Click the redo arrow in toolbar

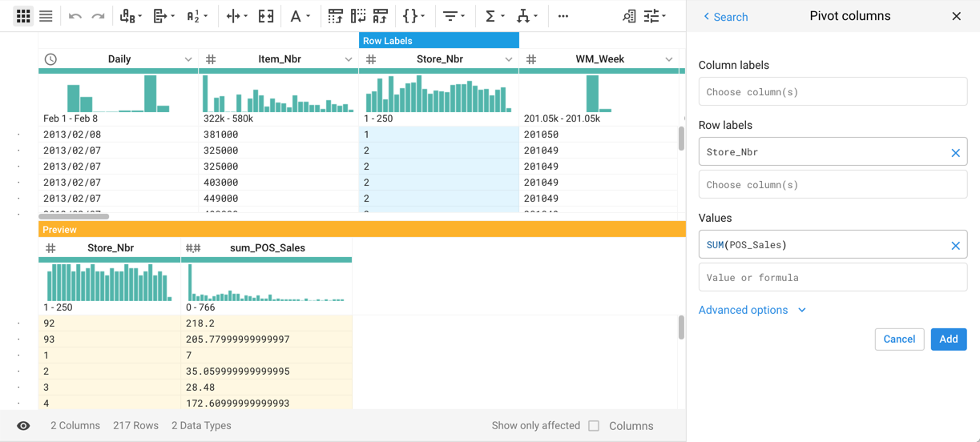[x=98, y=16]
